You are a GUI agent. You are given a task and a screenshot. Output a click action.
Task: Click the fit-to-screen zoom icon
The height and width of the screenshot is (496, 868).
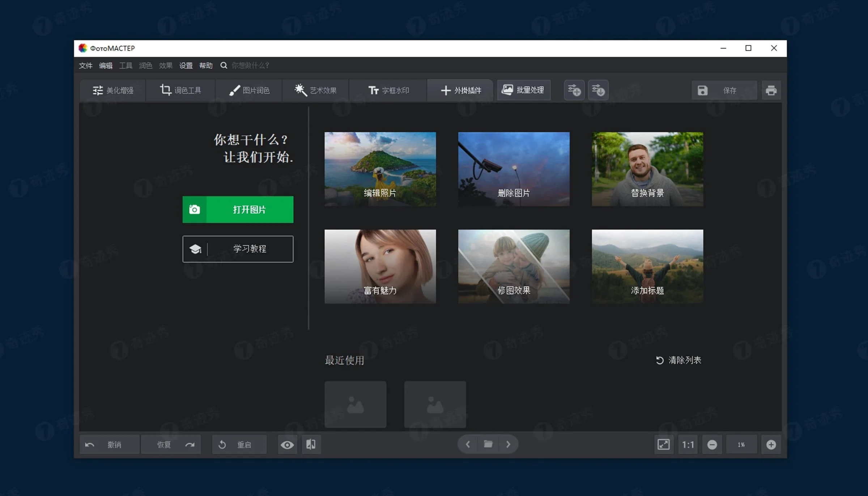pyautogui.click(x=664, y=444)
